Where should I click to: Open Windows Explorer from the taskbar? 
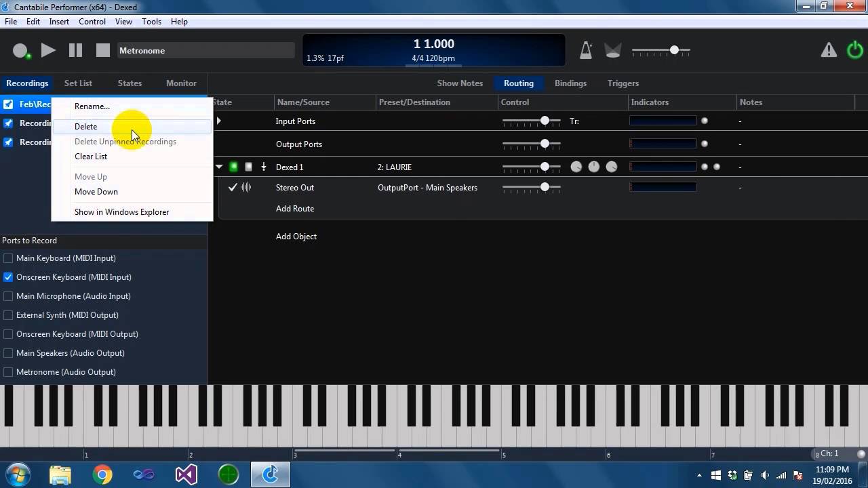click(60, 474)
